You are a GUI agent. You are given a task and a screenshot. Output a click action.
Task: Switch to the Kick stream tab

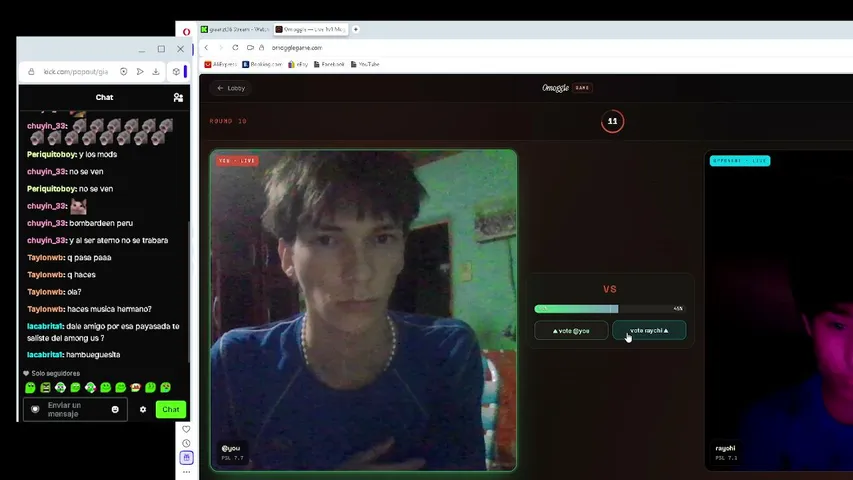click(x=234, y=29)
